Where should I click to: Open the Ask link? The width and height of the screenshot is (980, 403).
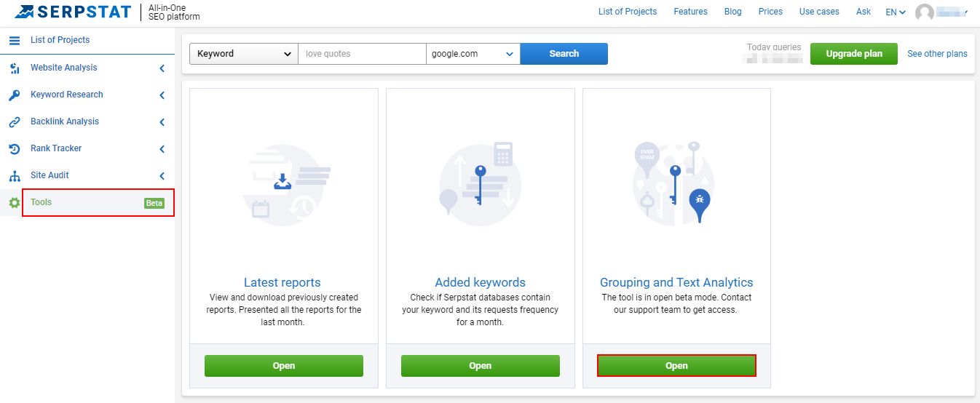coord(864,12)
